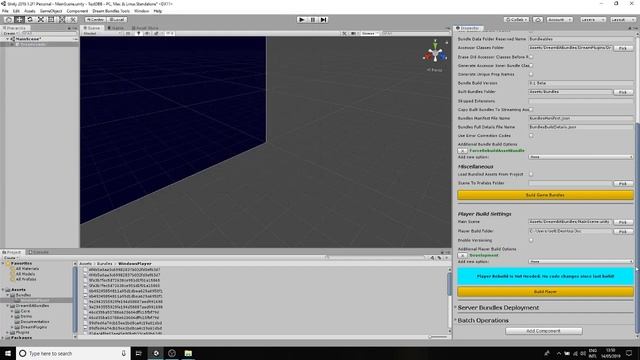Toggle Copy Built Bundles To Streaming Assets
This screenshot has width=640, height=360.
(x=531, y=109)
